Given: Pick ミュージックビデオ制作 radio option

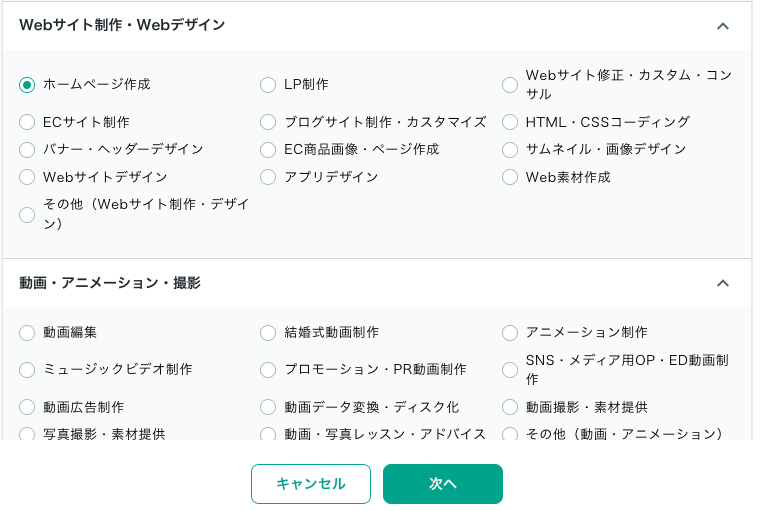Looking at the screenshot, I should pos(27,370).
